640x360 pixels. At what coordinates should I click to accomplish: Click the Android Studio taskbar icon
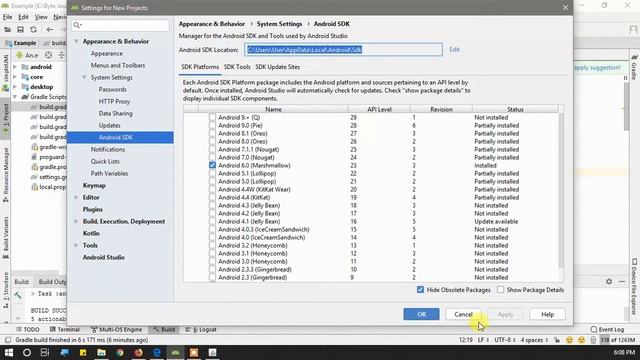point(175,352)
